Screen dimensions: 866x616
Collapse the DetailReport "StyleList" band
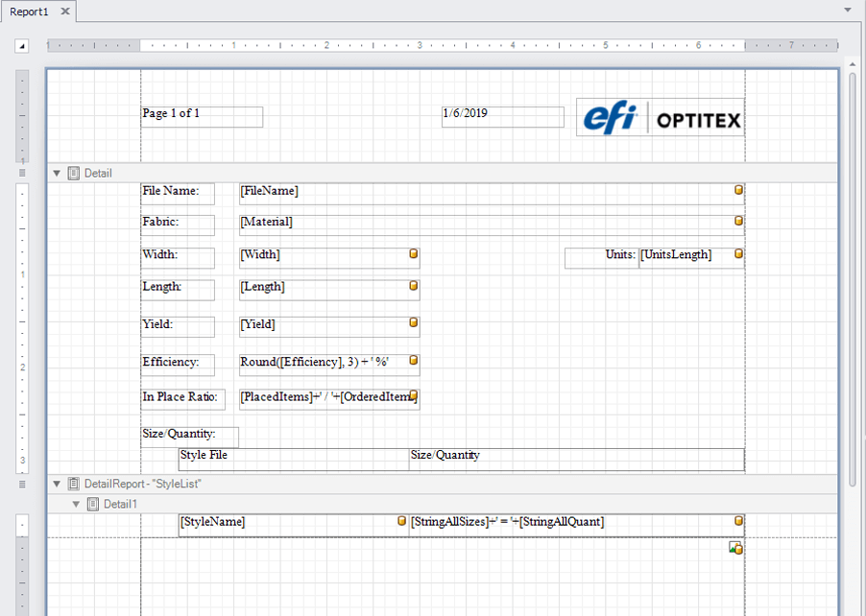[x=57, y=485]
